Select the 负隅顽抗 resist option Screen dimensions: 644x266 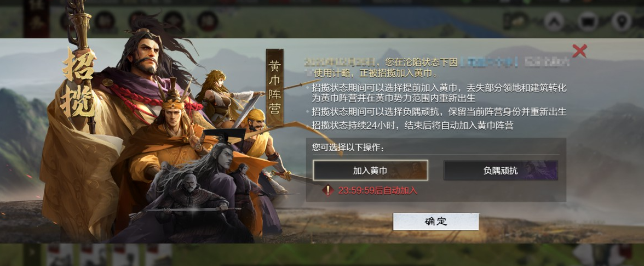tap(501, 171)
